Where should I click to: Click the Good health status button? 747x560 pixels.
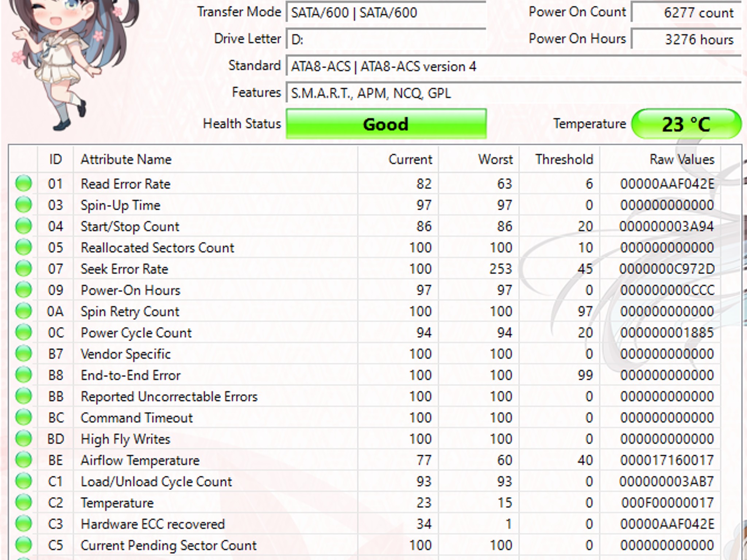point(386,124)
